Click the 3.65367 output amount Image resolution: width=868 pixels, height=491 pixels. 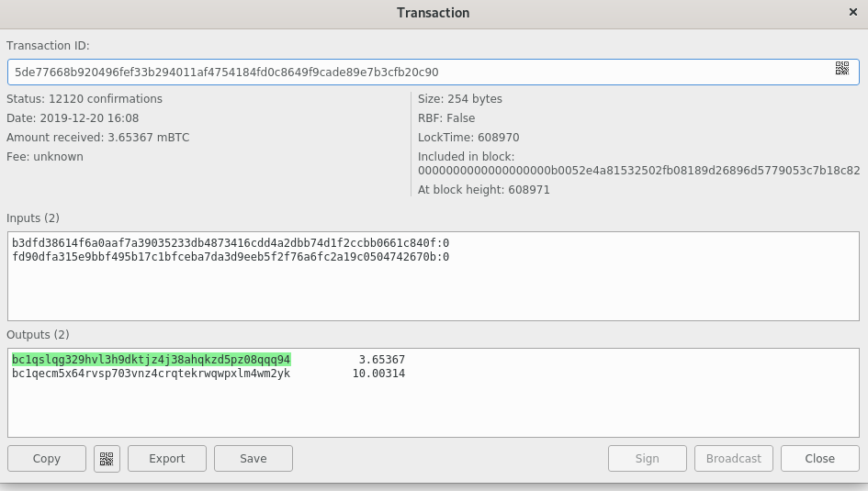tap(382, 360)
